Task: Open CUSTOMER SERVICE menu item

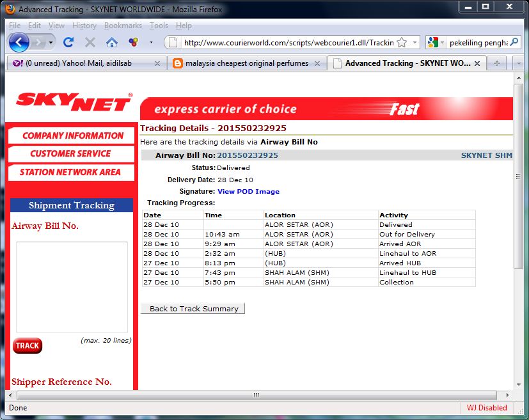Action: coord(72,153)
